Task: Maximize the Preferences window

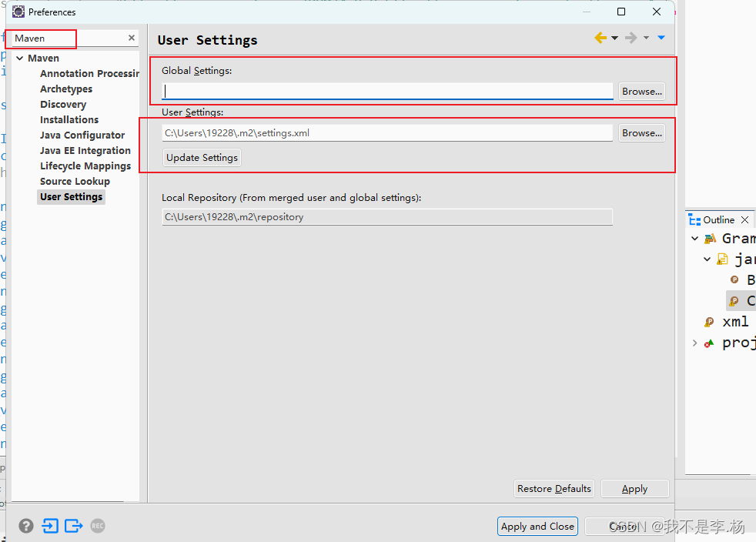Action: pos(621,12)
